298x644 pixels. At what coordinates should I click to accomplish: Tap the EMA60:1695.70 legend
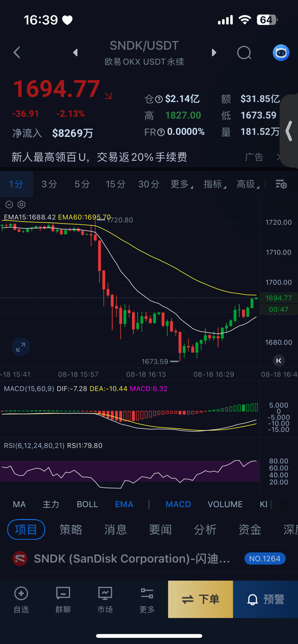[x=85, y=217]
